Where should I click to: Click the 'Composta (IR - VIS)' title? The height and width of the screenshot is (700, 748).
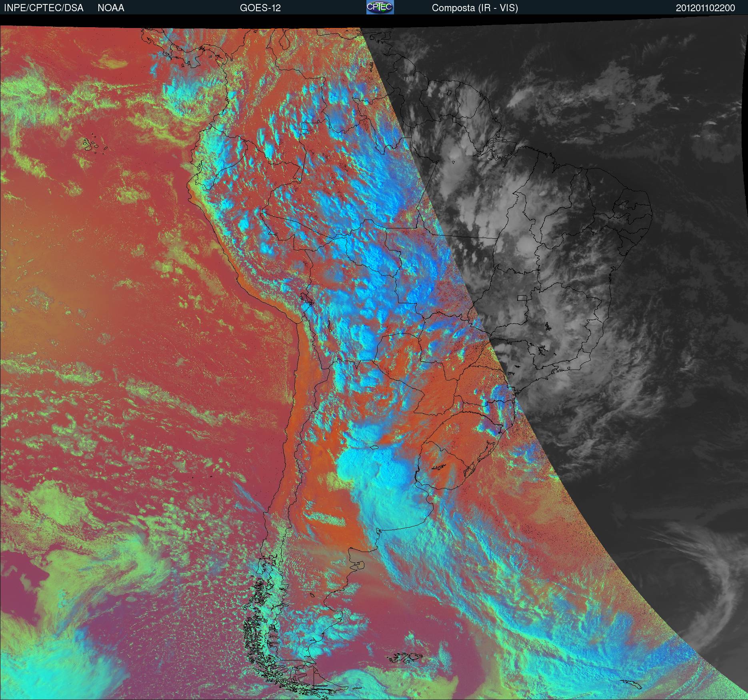(x=475, y=8)
